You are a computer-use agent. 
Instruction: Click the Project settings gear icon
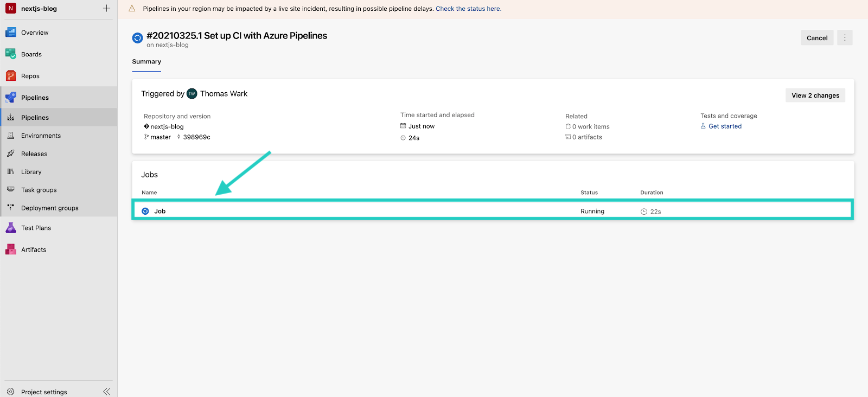click(x=11, y=392)
